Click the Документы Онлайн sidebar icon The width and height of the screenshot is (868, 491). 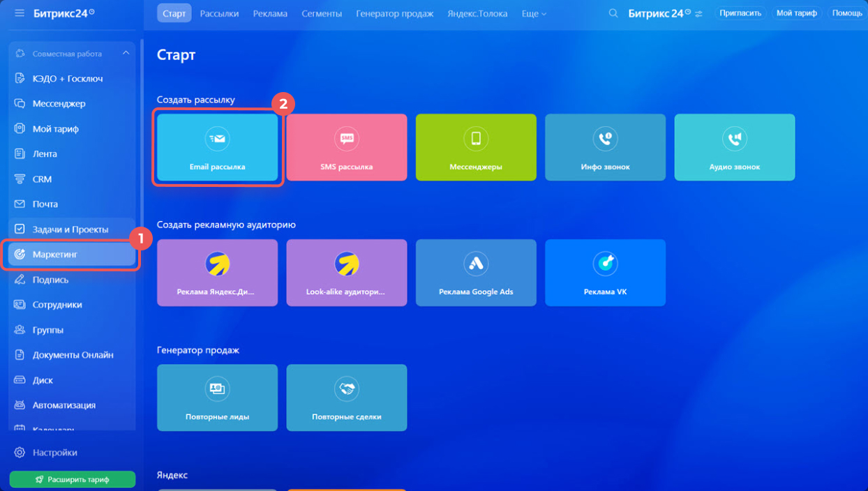point(20,355)
